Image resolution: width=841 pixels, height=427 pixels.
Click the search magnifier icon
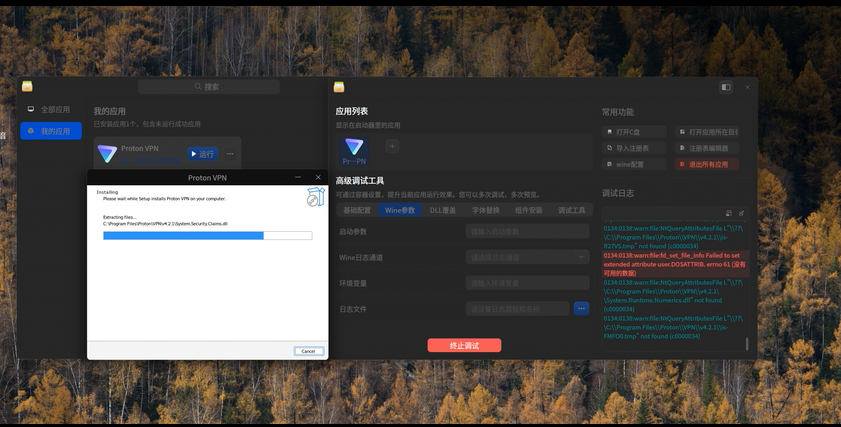pyautogui.click(x=198, y=86)
